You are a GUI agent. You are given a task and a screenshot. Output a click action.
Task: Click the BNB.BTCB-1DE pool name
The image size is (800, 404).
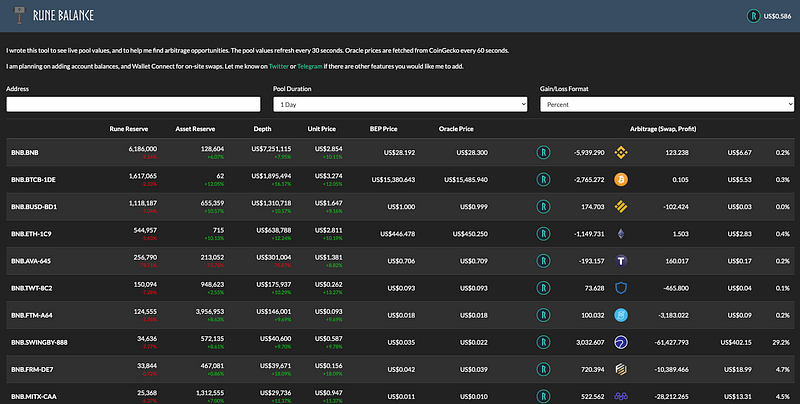pyautogui.click(x=33, y=180)
